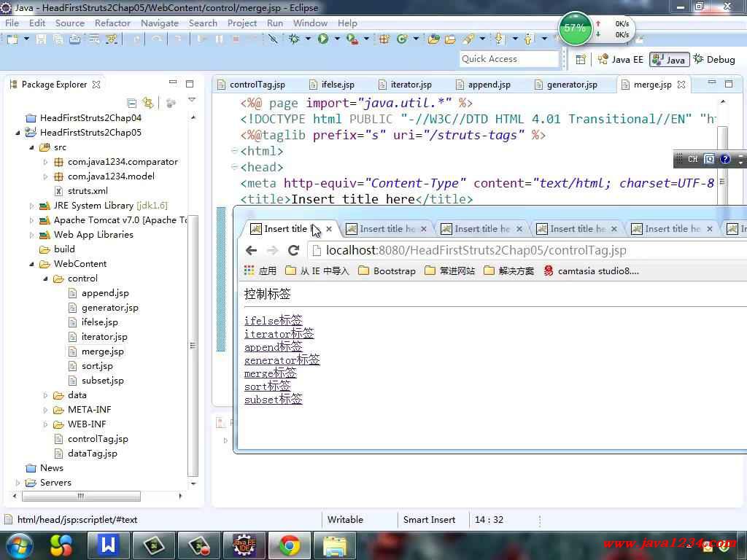Click the Package Explorer horizontal scrollbar
The image size is (747, 560).
(80, 496)
